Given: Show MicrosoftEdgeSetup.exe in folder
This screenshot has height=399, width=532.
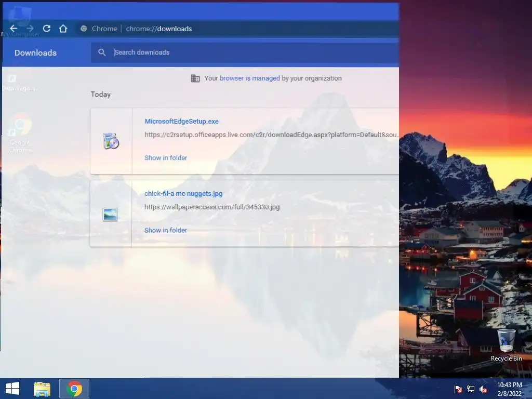Looking at the screenshot, I should coord(166,158).
